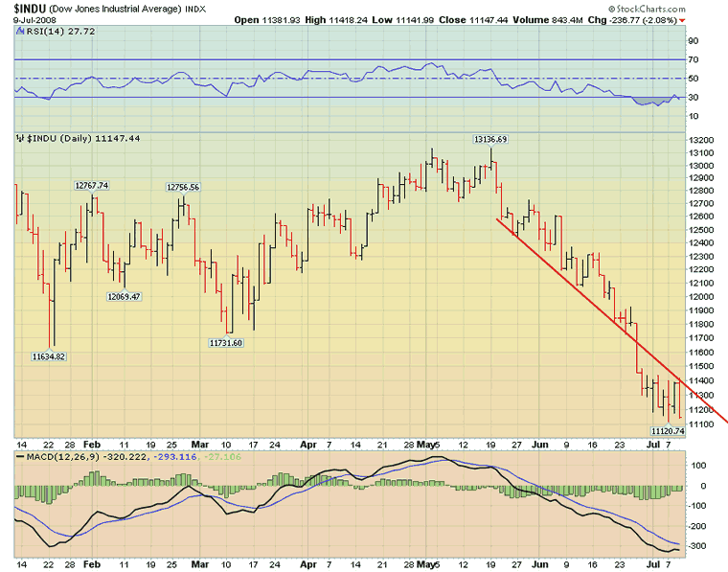Click the 11634.82 low price label
Viewport: 728px width, 572px height.
click(x=49, y=356)
